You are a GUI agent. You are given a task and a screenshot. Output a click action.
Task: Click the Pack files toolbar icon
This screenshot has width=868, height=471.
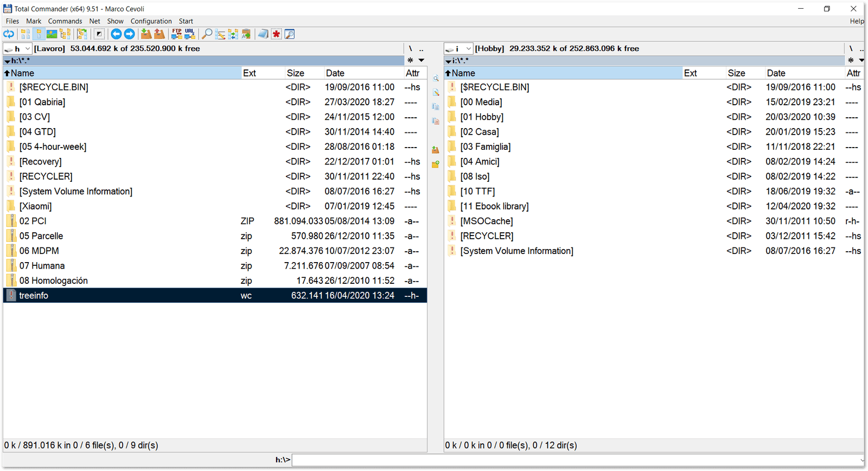click(146, 34)
